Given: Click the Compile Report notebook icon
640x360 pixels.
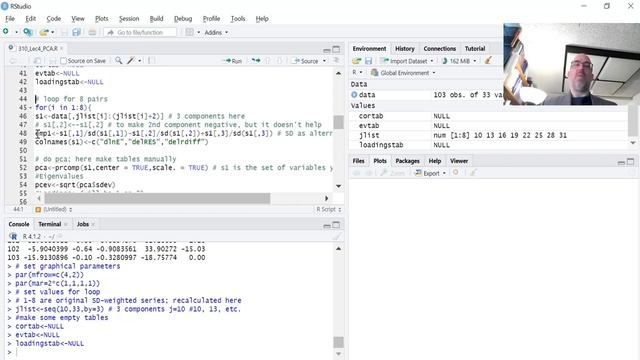Looking at the screenshot, I should click(151, 60).
